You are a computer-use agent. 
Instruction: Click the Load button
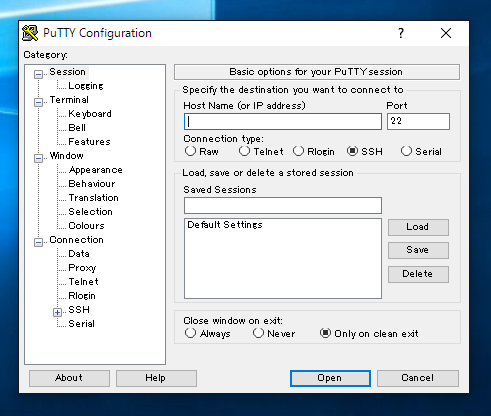pyautogui.click(x=418, y=227)
